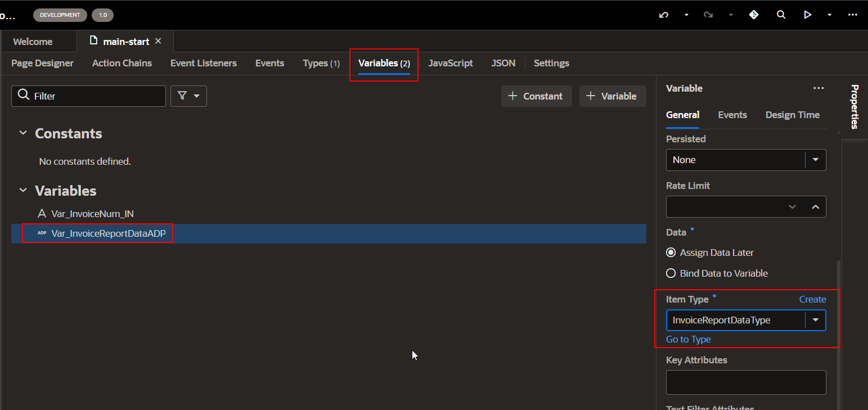This screenshot has width=868, height=410.
Task: Switch to the Design Time properties tab
Action: coord(792,115)
